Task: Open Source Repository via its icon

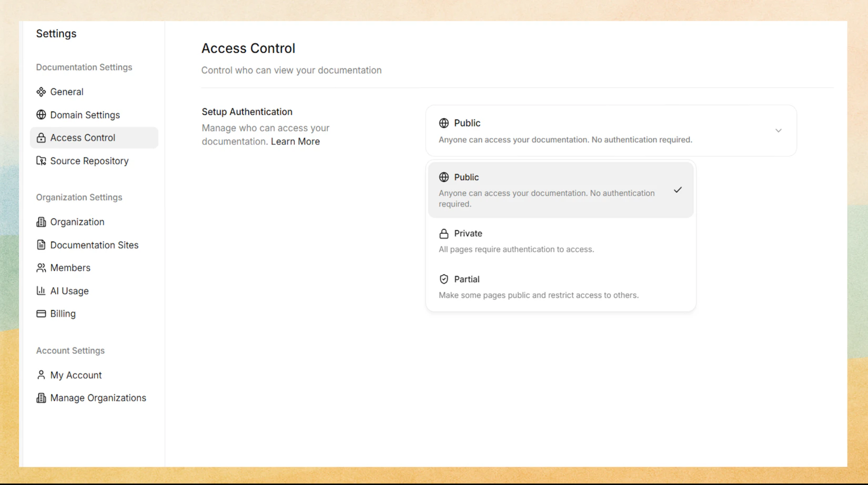Action: tap(41, 161)
